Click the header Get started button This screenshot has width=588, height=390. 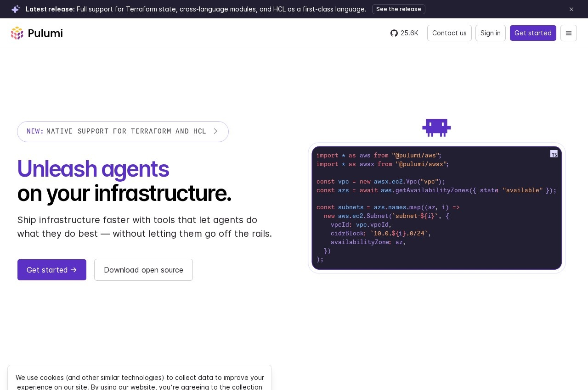533,33
